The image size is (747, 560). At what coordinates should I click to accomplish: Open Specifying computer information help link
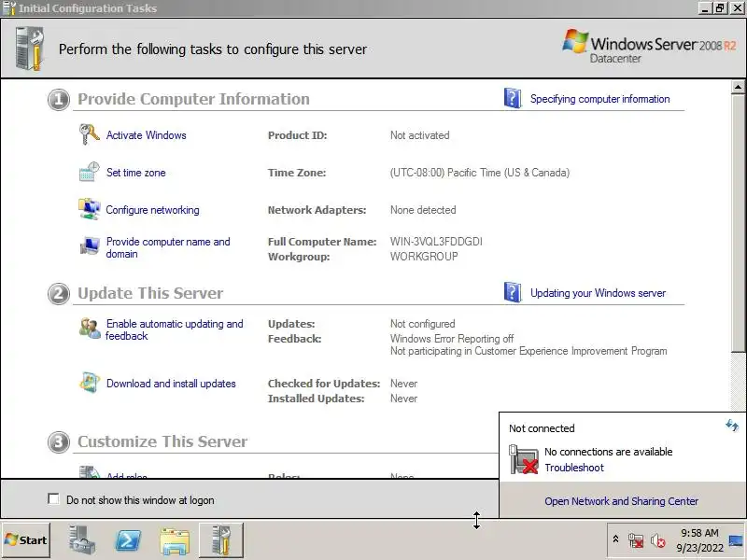[x=599, y=99]
